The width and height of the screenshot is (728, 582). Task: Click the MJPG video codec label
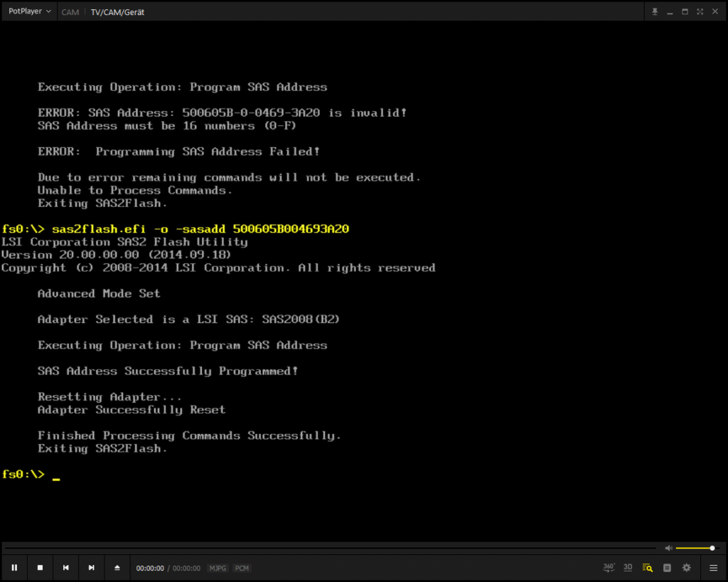click(x=218, y=568)
